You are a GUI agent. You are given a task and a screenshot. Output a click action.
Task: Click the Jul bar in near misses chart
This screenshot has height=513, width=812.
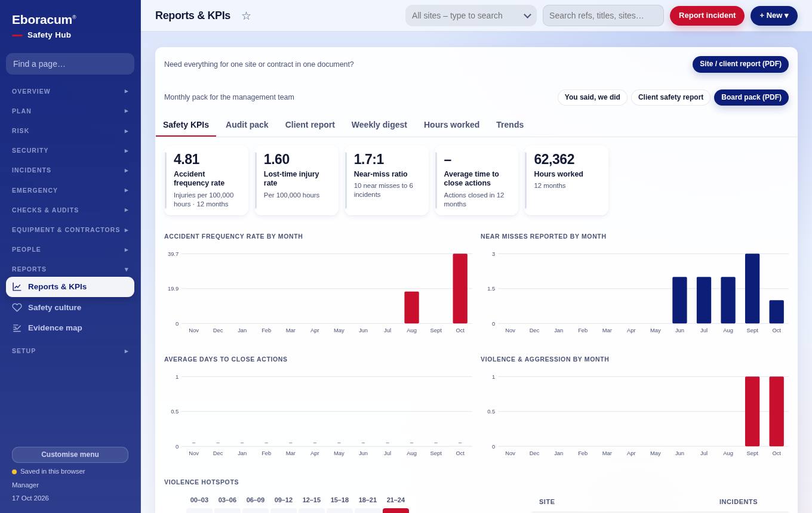tap(704, 300)
